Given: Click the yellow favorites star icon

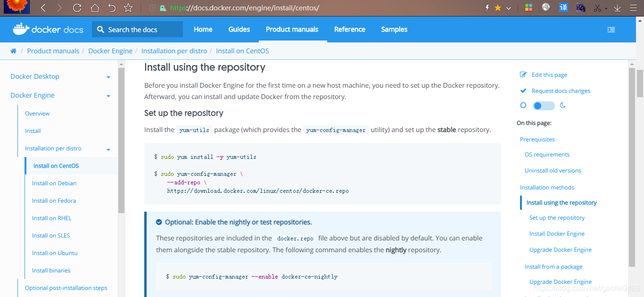Looking at the screenshot, I should [x=498, y=8].
